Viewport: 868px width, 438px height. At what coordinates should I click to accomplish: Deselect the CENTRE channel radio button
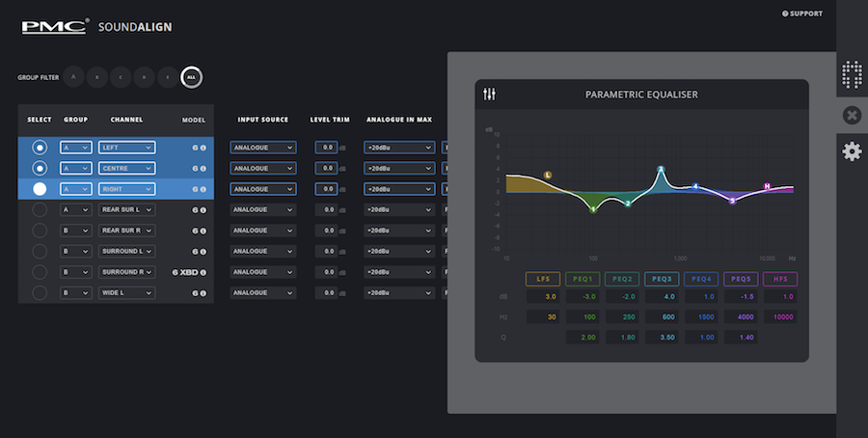pos(40,168)
